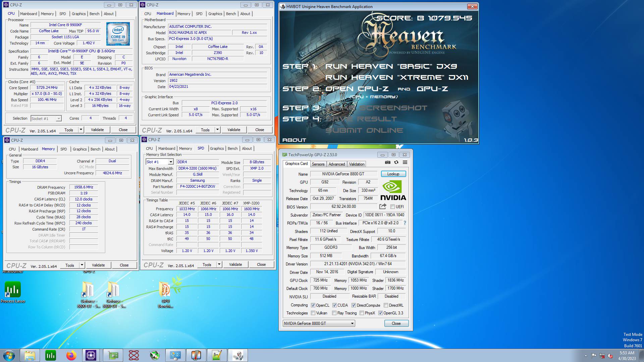Click the Bus Interface question mark icon
Viewport: 644px width, 362px height.
click(405, 223)
